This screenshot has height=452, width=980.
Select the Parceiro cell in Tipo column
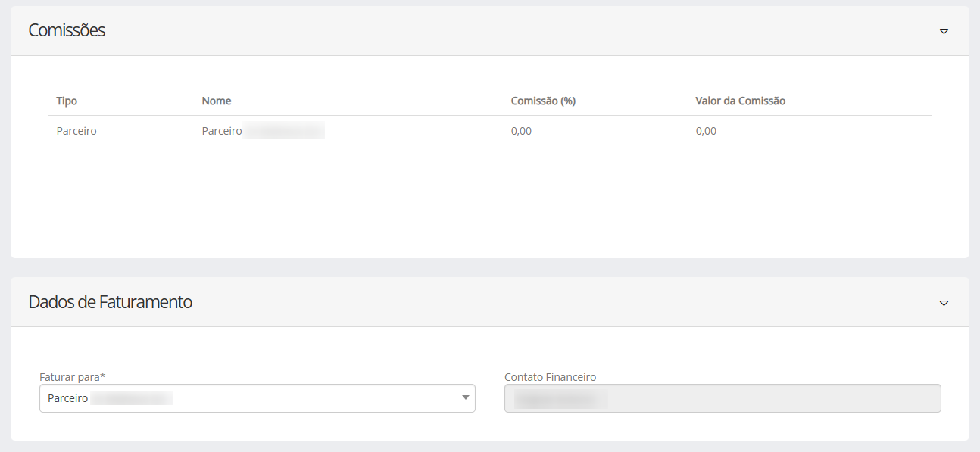coord(76,131)
